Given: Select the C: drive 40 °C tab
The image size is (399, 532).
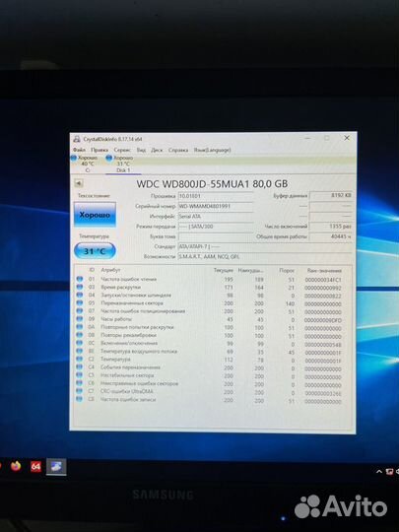Looking at the screenshot, I should [84, 164].
